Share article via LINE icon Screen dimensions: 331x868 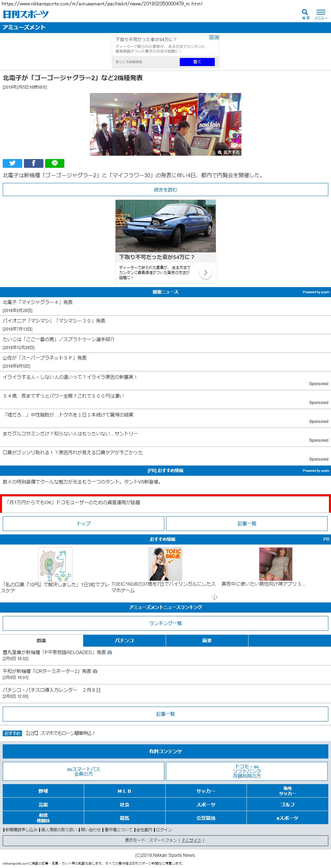(x=55, y=163)
